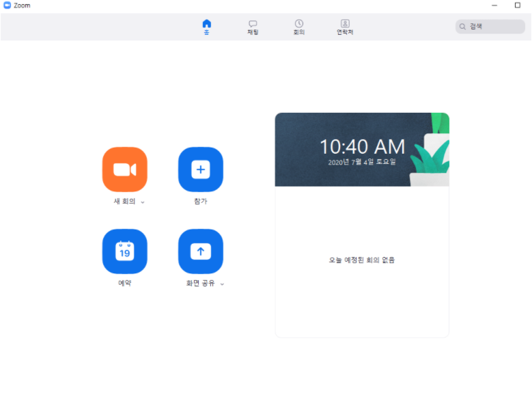Open the Schedule (예약) calendar icon
Screen dimensions: 532x410
(x=125, y=251)
